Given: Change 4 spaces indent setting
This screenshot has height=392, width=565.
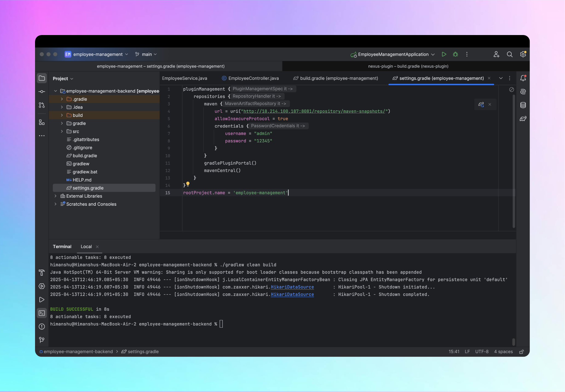Looking at the screenshot, I should click(503, 352).
